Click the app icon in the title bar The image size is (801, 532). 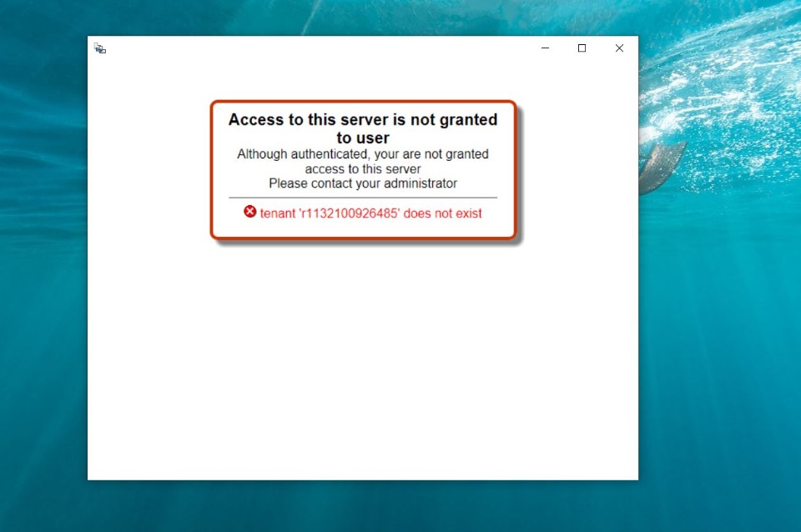(100, 48)
